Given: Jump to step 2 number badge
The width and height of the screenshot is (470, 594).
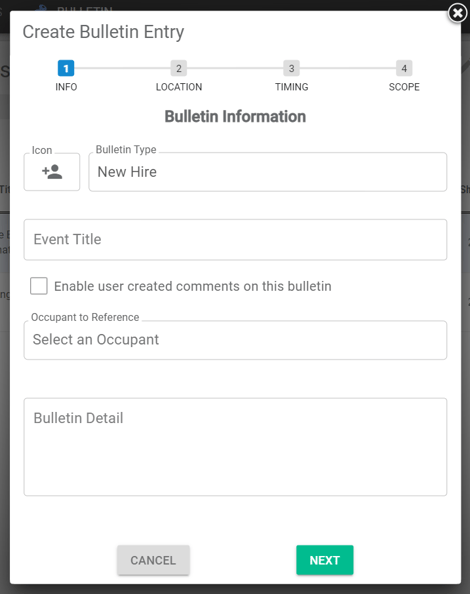Looking at the screenshot, I should point(179,69).
